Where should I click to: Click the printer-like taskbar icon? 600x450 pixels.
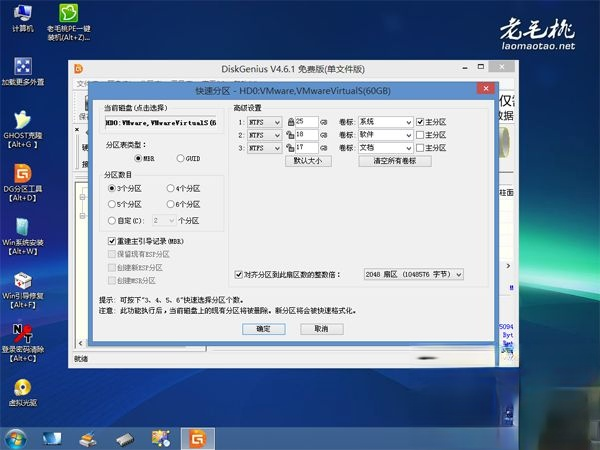click(88, 439)
